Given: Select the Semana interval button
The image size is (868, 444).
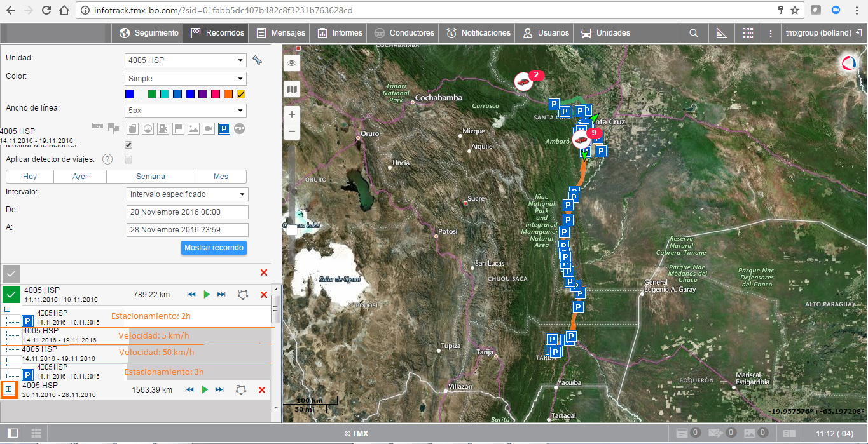Looking at the screenshot, I should 151,177.
